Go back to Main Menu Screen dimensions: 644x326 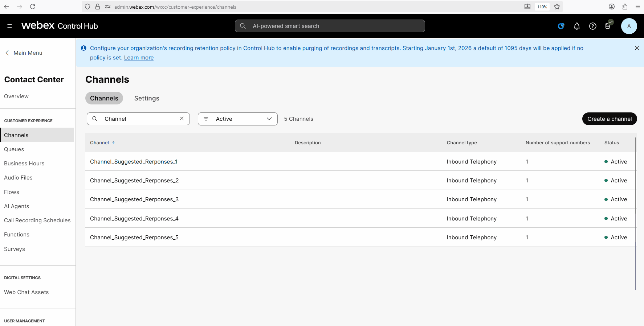tap(24, 53)
